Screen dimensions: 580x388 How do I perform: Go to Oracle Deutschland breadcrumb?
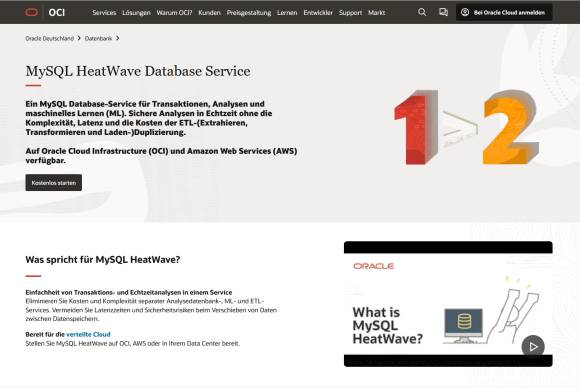point(50,38)
